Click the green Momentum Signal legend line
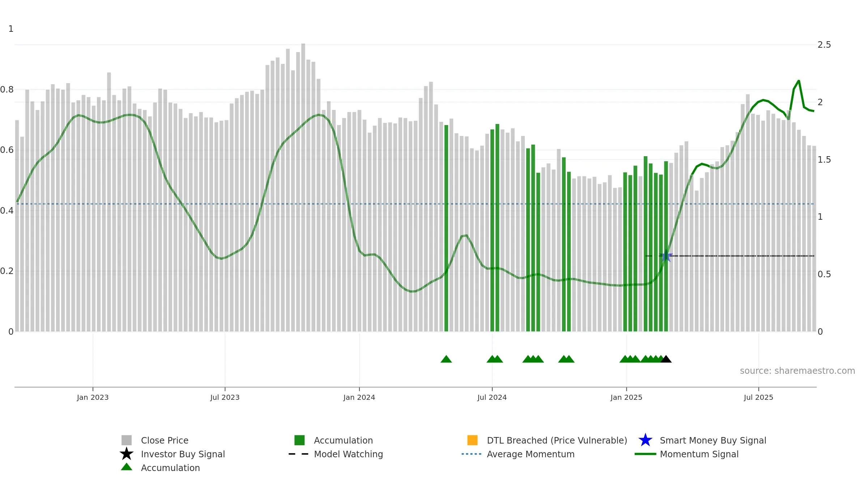This screenshot has height=488, width=868. click(x=645, y=454)
